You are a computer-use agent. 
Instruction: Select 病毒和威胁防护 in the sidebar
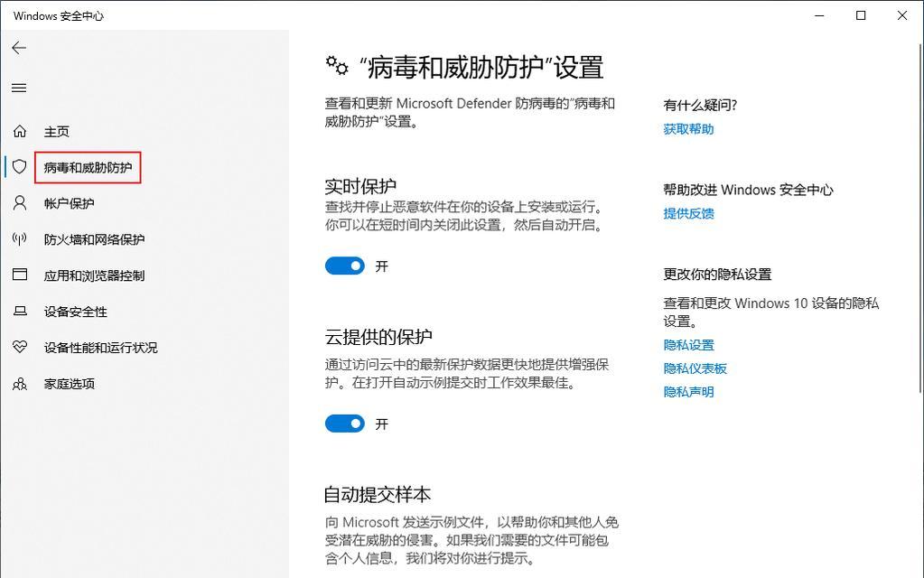[x=88, y=167]
